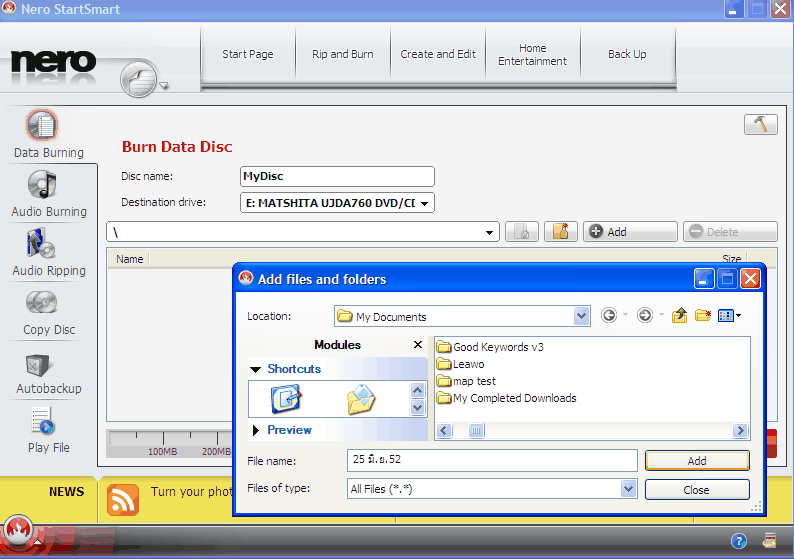The width and height of the screenshot is (794, 560).
Task: Click Add button in Burn Data Disc
Action: coord(630,231)
